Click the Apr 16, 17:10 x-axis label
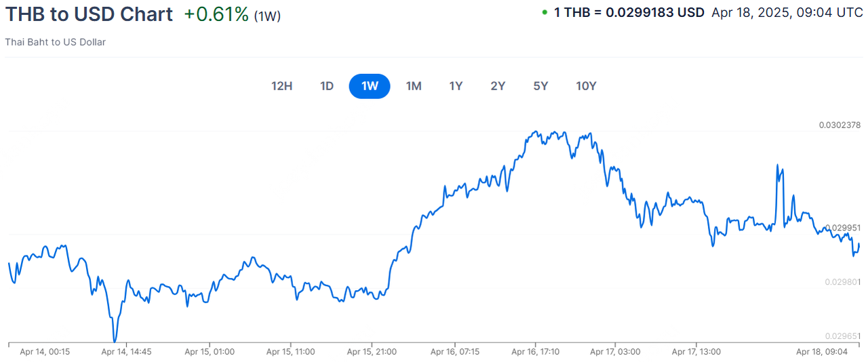Image resolution: width=868 pixels, height=362 pixels. [535, 352]
